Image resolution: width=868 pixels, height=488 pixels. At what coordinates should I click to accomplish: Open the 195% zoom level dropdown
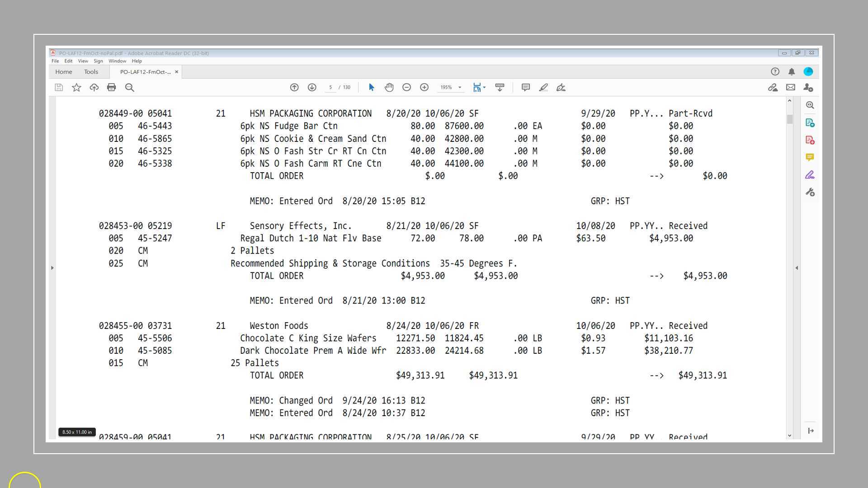[x=459, y=87]
